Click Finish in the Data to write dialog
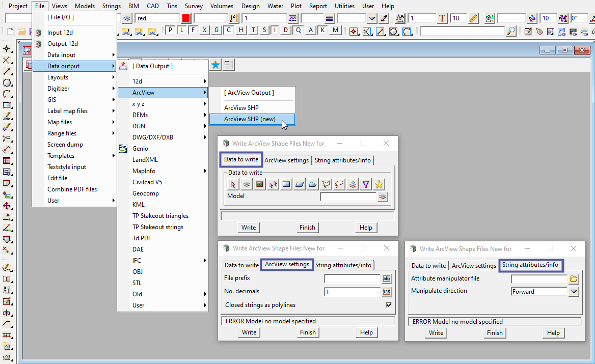 point(307,228)
